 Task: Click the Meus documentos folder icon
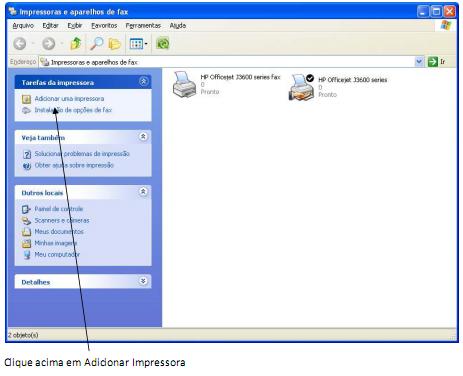tap(26, 232)
